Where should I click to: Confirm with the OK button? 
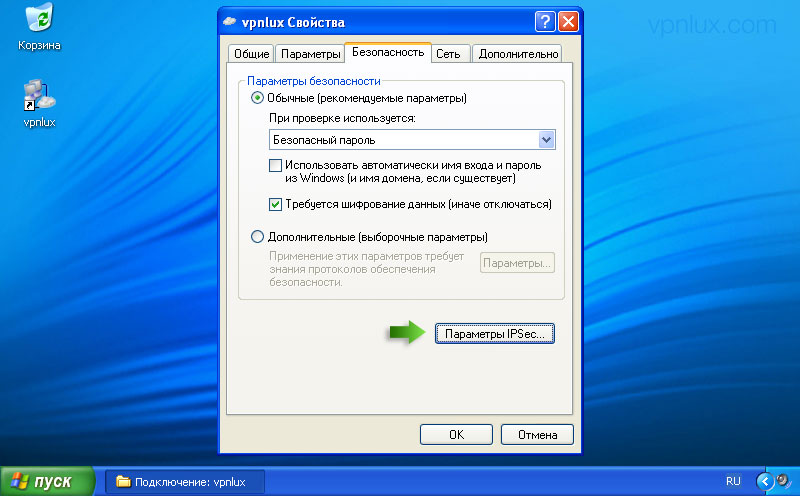[x=456, y=435]
